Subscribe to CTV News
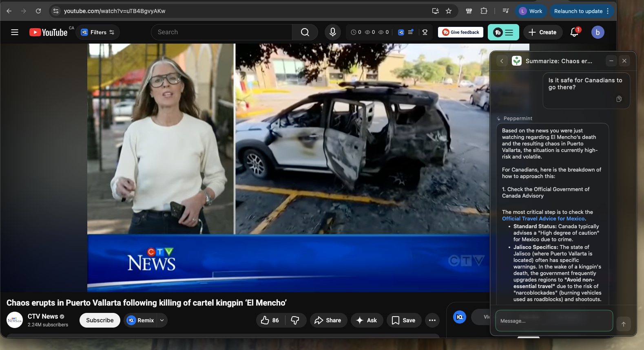This screenshot has height=350, width=644. click(x=100, y=320)
